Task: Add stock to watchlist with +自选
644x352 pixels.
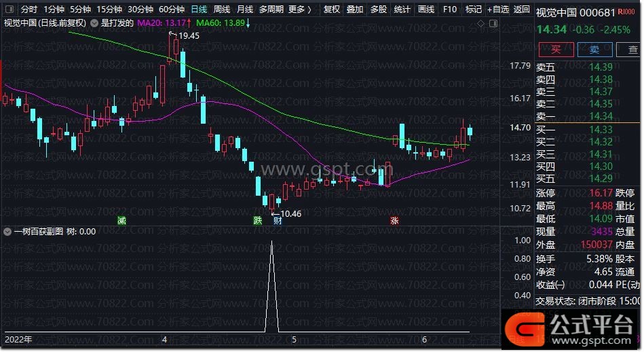Action: click(x=498, y=9)
